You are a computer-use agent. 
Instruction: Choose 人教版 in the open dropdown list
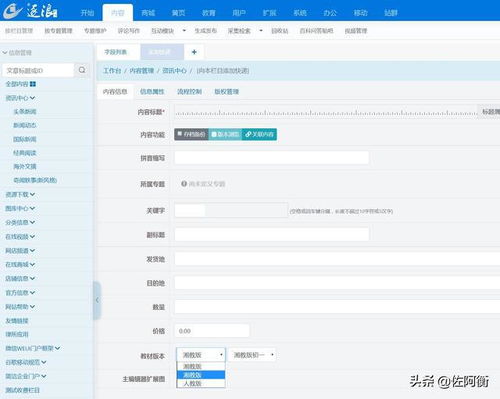[201, 383]
